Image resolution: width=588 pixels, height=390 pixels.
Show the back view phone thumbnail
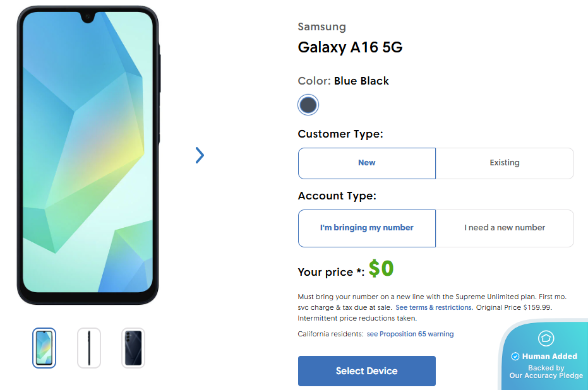point(133,348)
